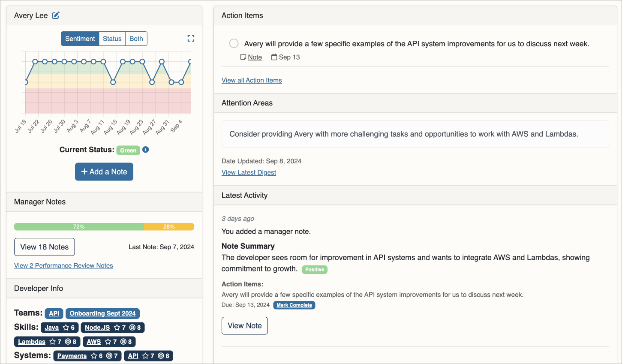
Task: Open the Payments system link
Action: (x=72, y=356)
